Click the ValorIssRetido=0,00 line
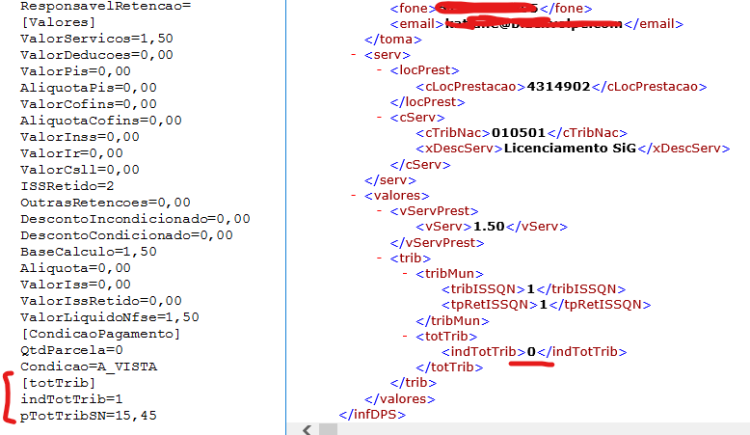The width and height of the screenshot is (750, 435). pos(101,301)
